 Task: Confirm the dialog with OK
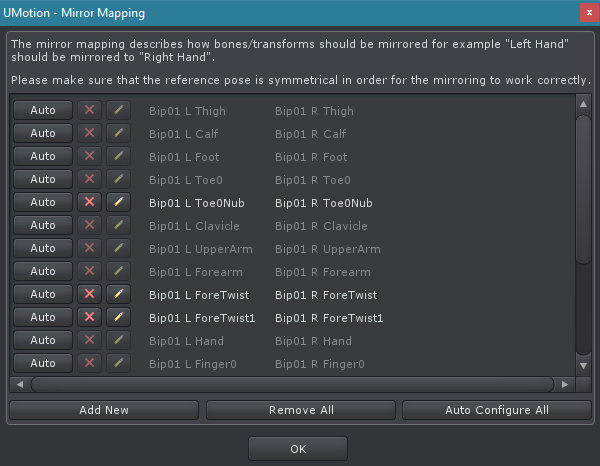coord(298,449)
